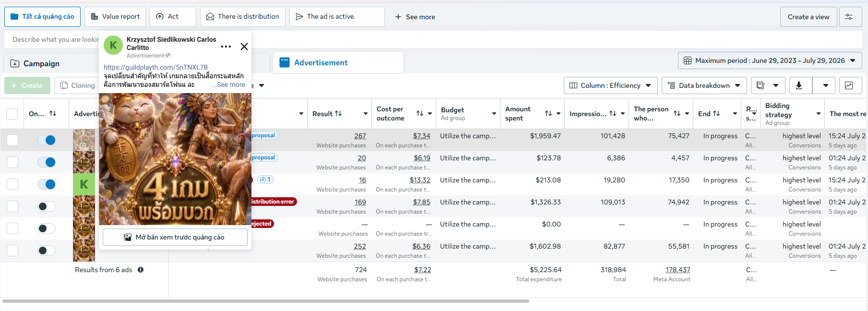Click the filter sliders icon beside Create a view
This screenshot has height=311, width=868.
849,17
